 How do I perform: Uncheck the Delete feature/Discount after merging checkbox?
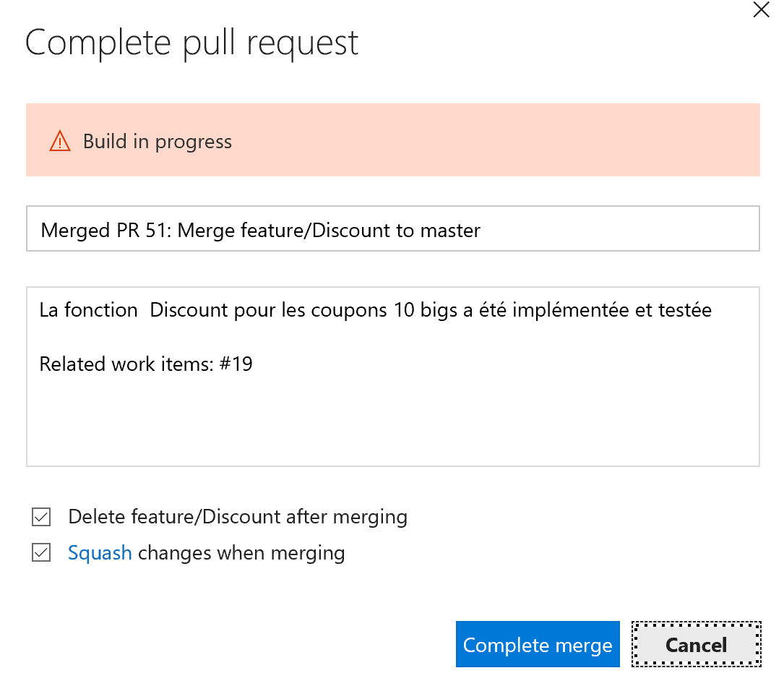pos(41,518)
